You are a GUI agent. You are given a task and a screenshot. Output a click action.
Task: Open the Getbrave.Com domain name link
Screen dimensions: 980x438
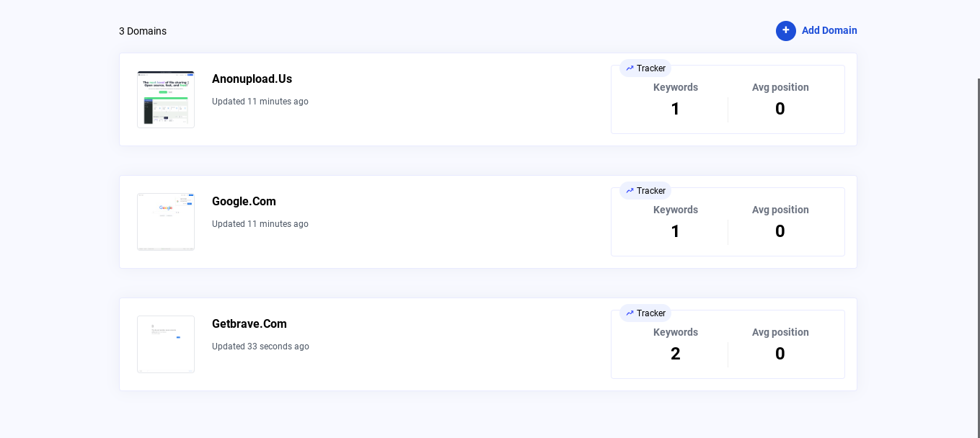(x=250, y=323)
